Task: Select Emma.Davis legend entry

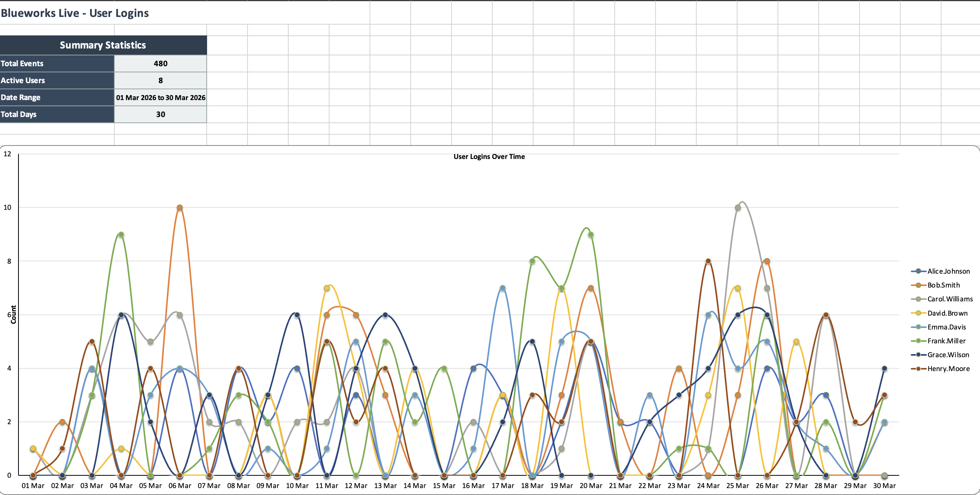Action: (938, 327)
